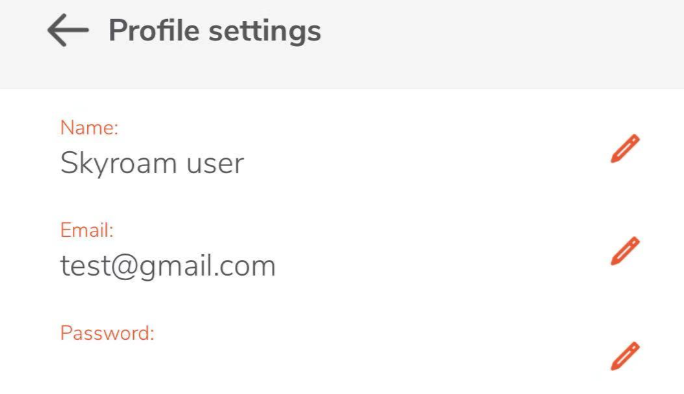The width and height of the screenshot is (684, 394).
Task: Tap the pencil icon beside Name
Action: (x=625, y=149)
